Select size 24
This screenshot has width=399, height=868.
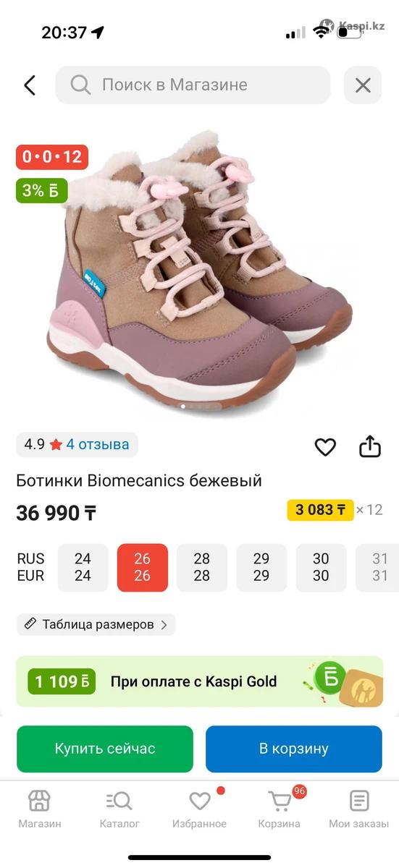(x=83, y=568)
